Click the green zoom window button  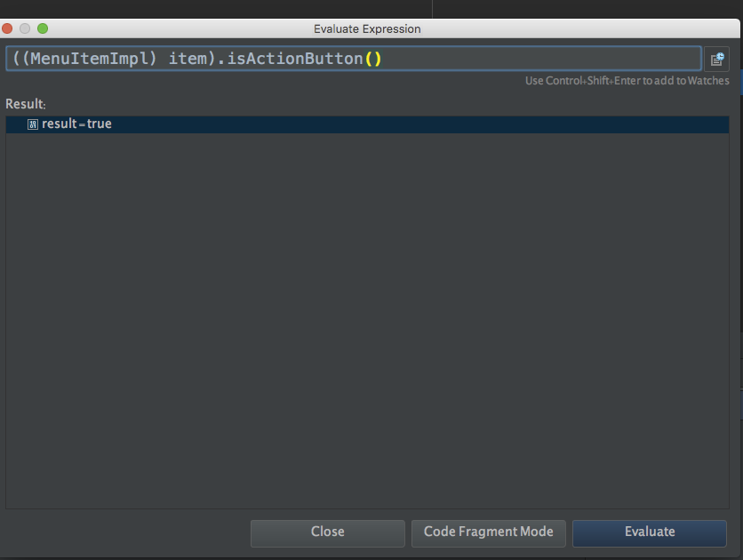[43, 29]
